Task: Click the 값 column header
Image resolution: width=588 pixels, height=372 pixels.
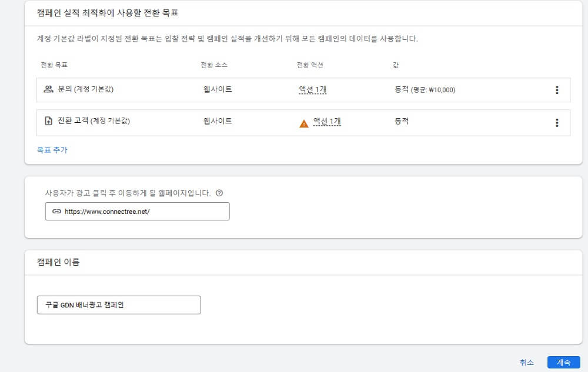Action: coord(396,65)
